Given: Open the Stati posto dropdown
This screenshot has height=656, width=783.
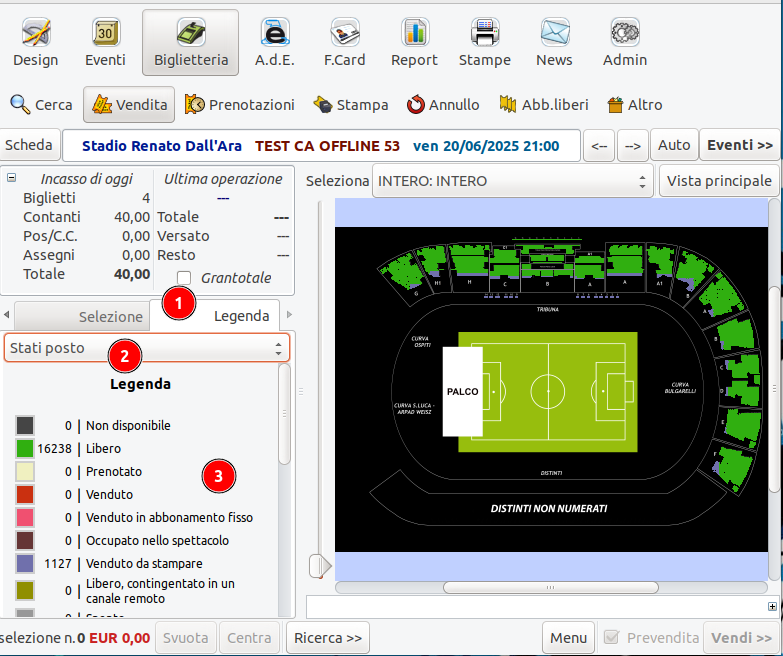Looking at the screenshot, I should 147,348.
